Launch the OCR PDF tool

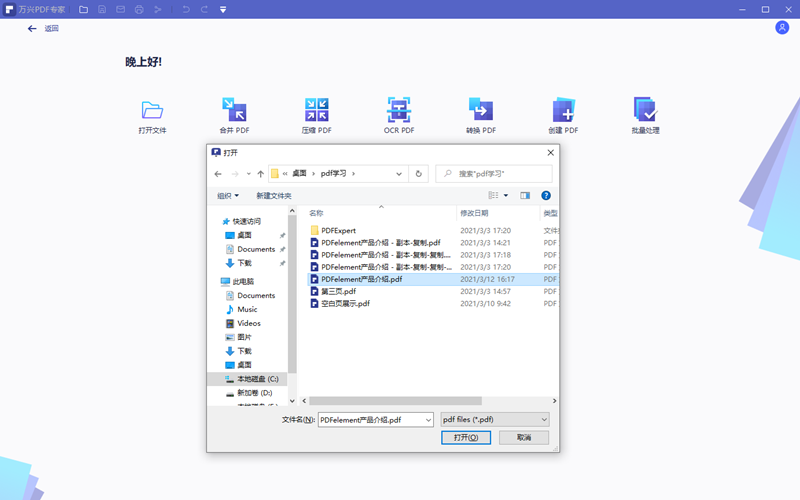click(x=399, y=110)
